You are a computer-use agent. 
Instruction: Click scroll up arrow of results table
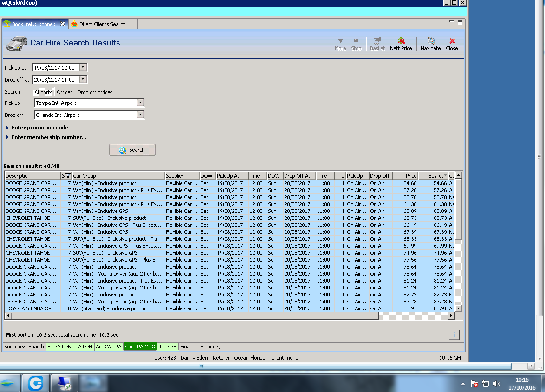pos(459,175)
